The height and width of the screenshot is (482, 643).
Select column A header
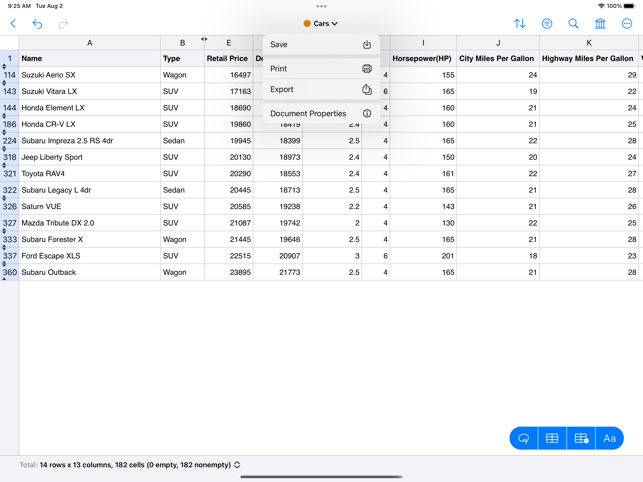[x=89, y=43]
